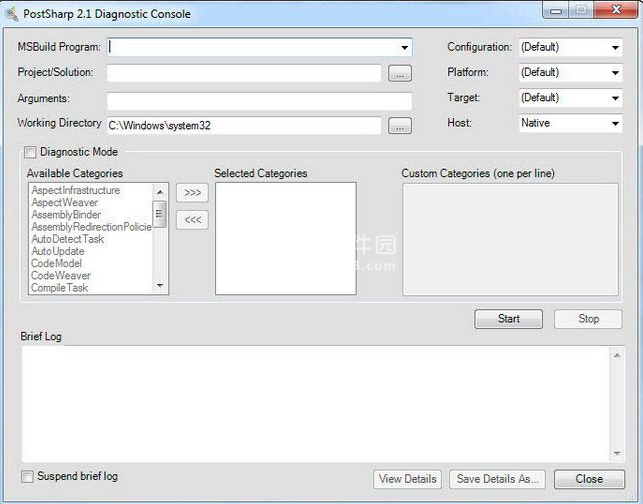This screenshot has width=643, height=504.
Task: Open the MSBuild Program dropdown
Action: click(x=404, y=48)
